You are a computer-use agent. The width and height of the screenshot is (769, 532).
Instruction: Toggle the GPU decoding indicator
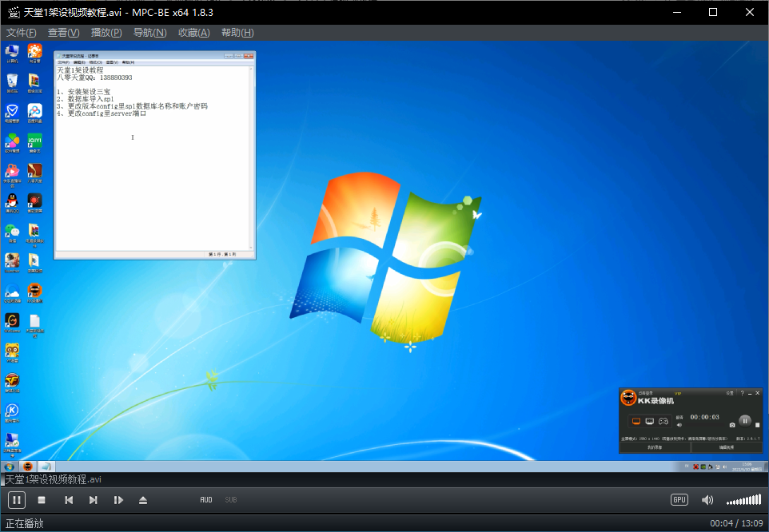coord(679,500)
